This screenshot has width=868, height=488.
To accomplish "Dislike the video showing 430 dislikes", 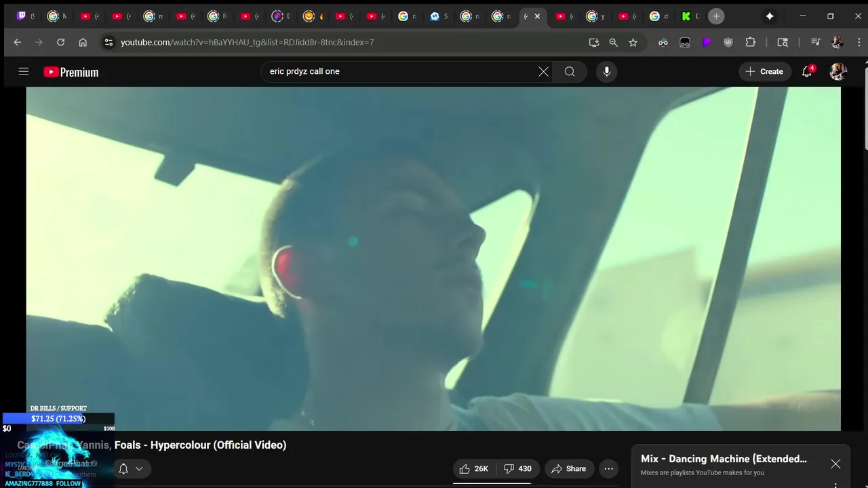I will [518, 468].
